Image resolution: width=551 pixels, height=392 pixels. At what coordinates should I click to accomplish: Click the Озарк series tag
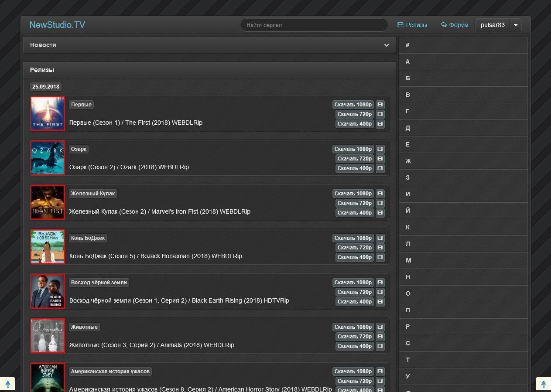(79, 149)
